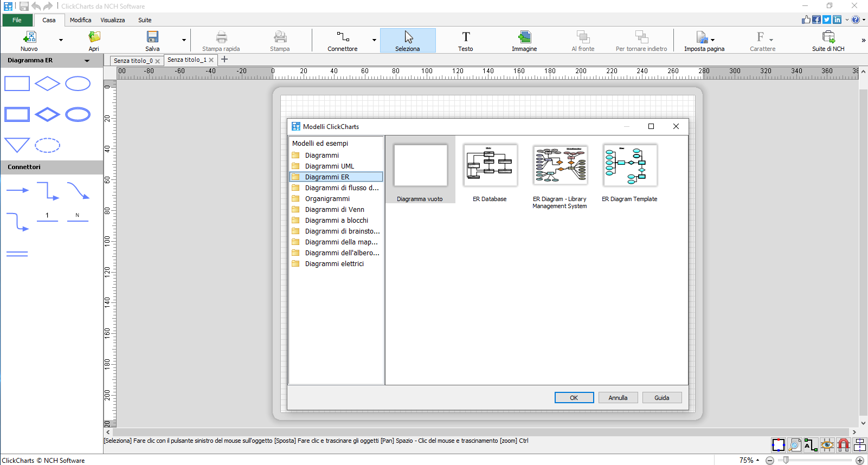Switch to the Casa tab
This screenshot has width=868, height=465.
point(49,20)
